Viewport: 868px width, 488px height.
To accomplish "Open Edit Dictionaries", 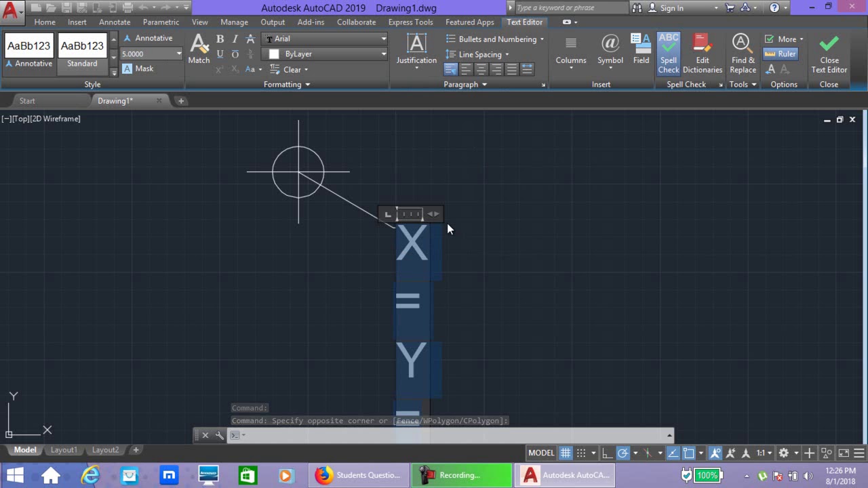I will coord(703,53).
